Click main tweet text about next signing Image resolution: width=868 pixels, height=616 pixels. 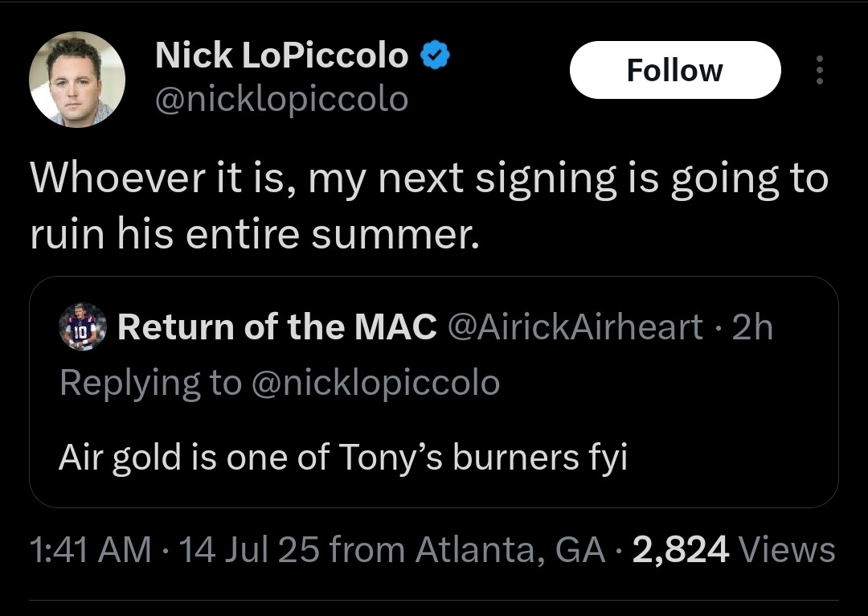pyautogui.click(x=428, y=178)
